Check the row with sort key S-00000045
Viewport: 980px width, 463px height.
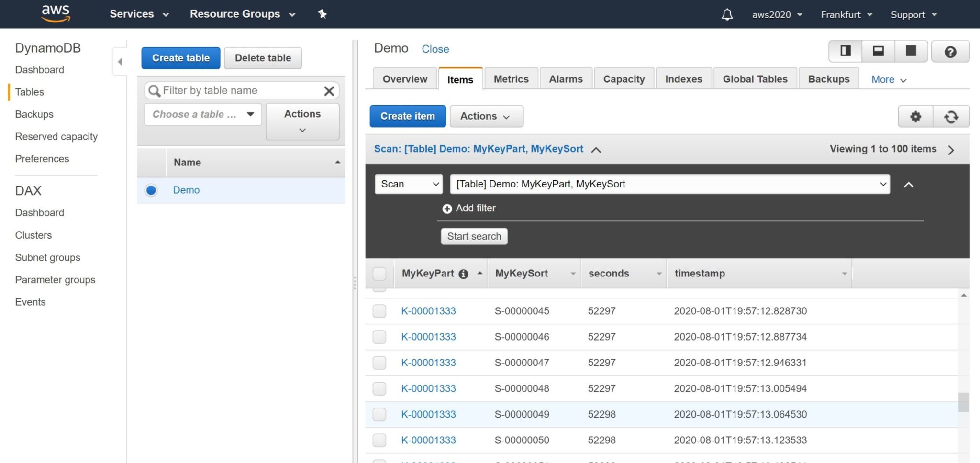pyautogui.click(x=379, y=311)
